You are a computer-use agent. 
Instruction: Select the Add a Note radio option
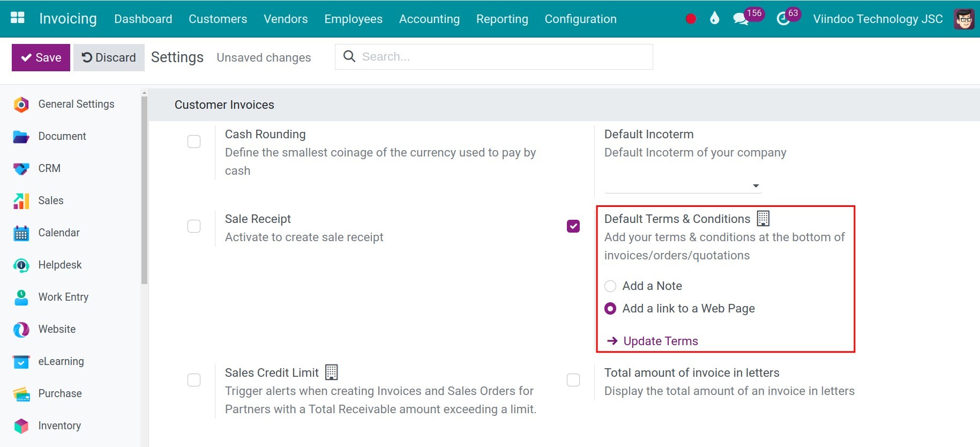610,286
